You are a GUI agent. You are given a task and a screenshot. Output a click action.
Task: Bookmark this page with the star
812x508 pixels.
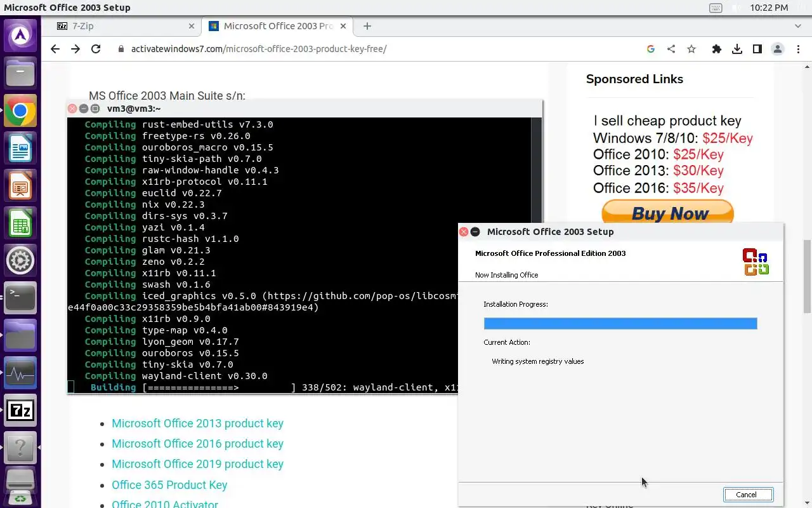point(691,49)
